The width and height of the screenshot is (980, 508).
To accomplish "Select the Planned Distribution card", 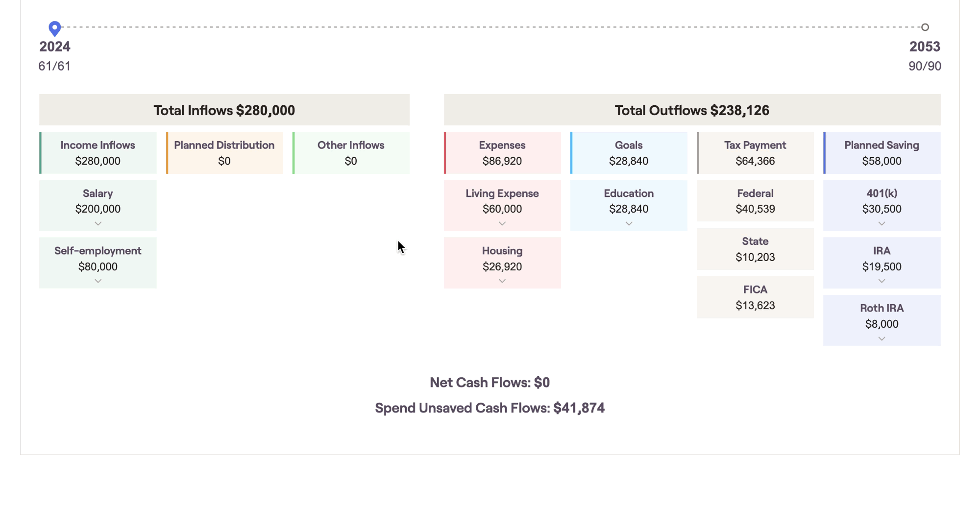I will [x=224, y=153].
